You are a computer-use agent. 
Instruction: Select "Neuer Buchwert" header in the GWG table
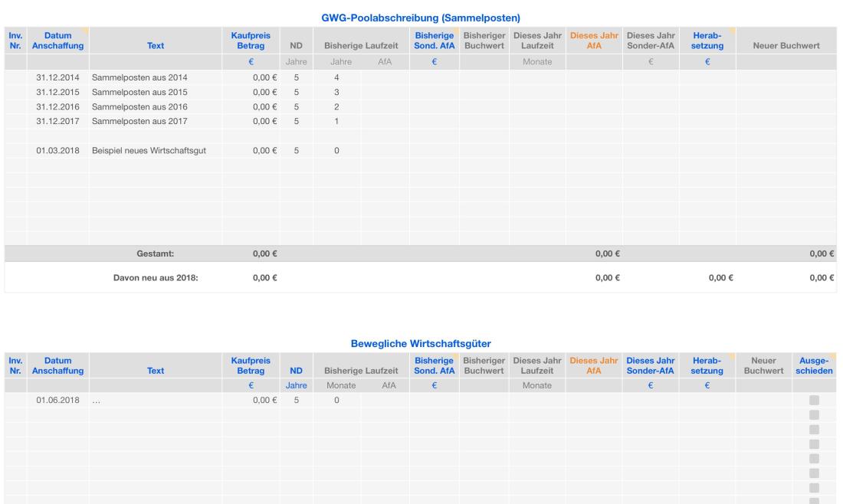785,46
